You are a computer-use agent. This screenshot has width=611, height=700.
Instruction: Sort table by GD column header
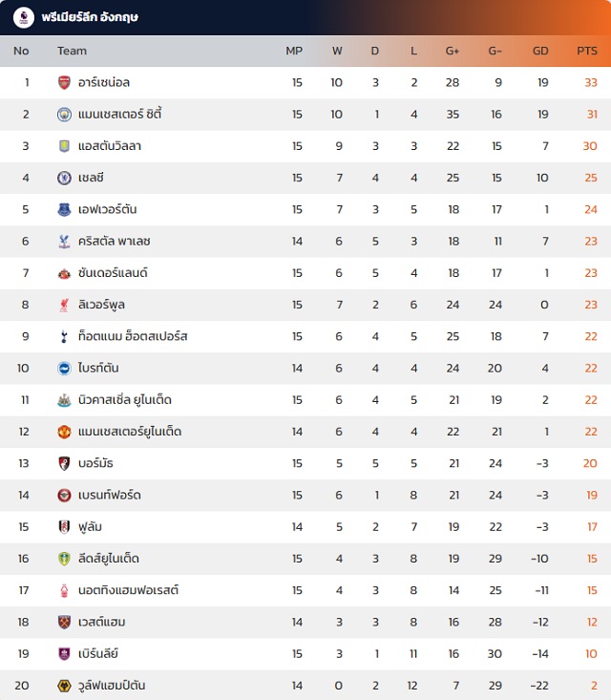[540, 51]
